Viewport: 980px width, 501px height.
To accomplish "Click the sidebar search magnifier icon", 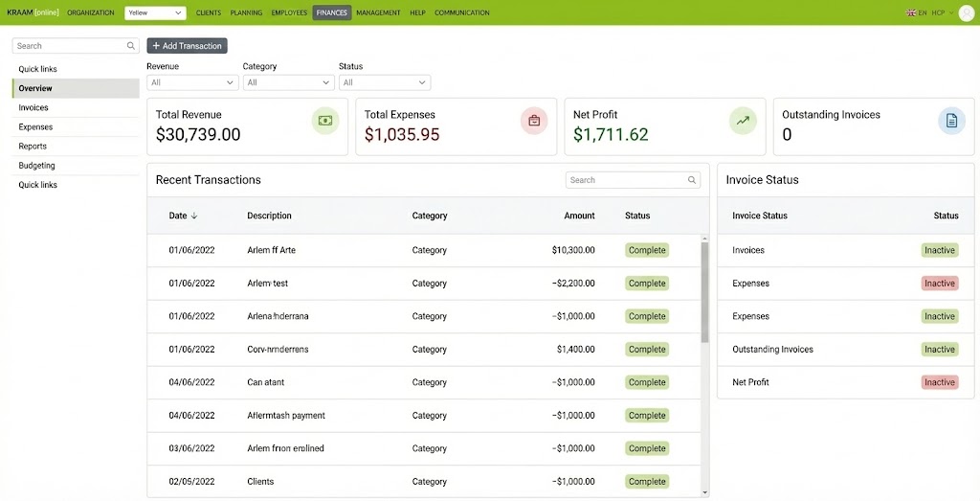I will pos(131,46).
